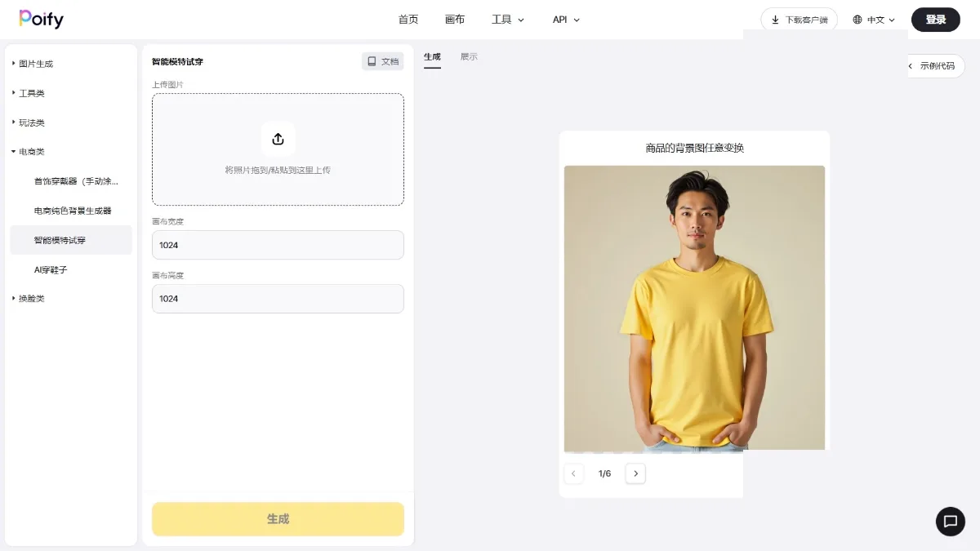Open the chat support bubble
The image size is (980, 551).
click(950, 521)
